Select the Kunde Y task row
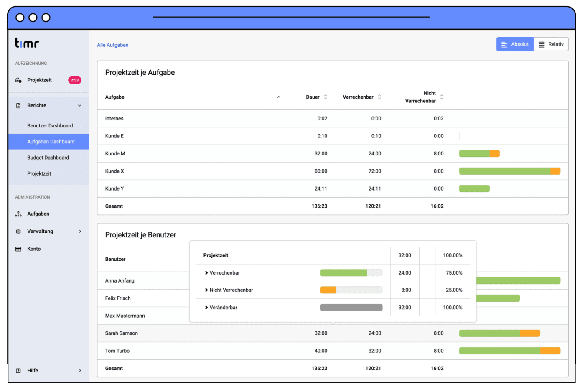The height and width of the screenshot is (392, 585). 333,189
